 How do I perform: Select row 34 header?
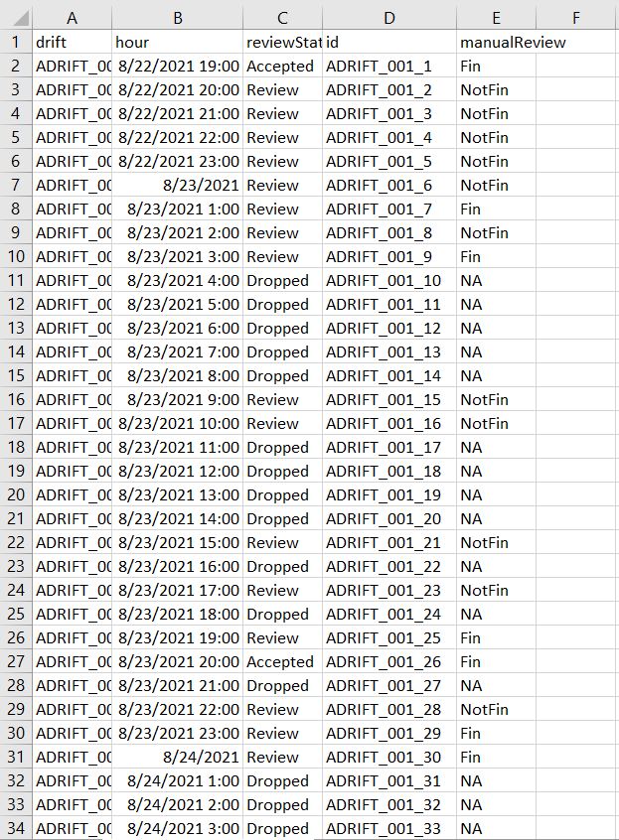pos(16,828)
